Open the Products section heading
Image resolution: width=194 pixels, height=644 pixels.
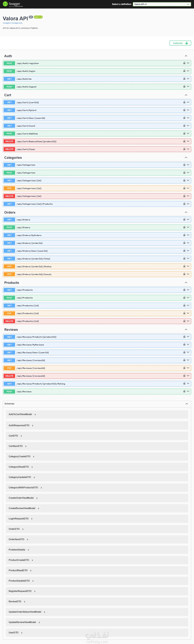tap(12, 283)
